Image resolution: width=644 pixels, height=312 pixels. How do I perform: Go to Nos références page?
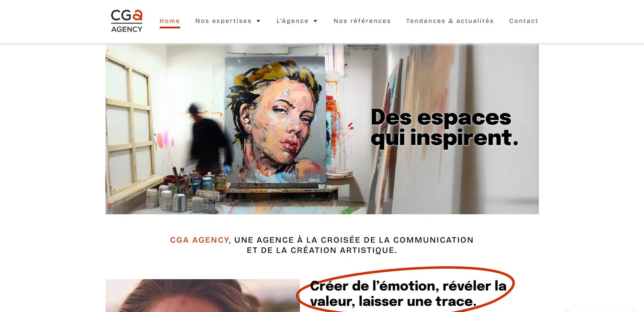click(x=362, y=21)
